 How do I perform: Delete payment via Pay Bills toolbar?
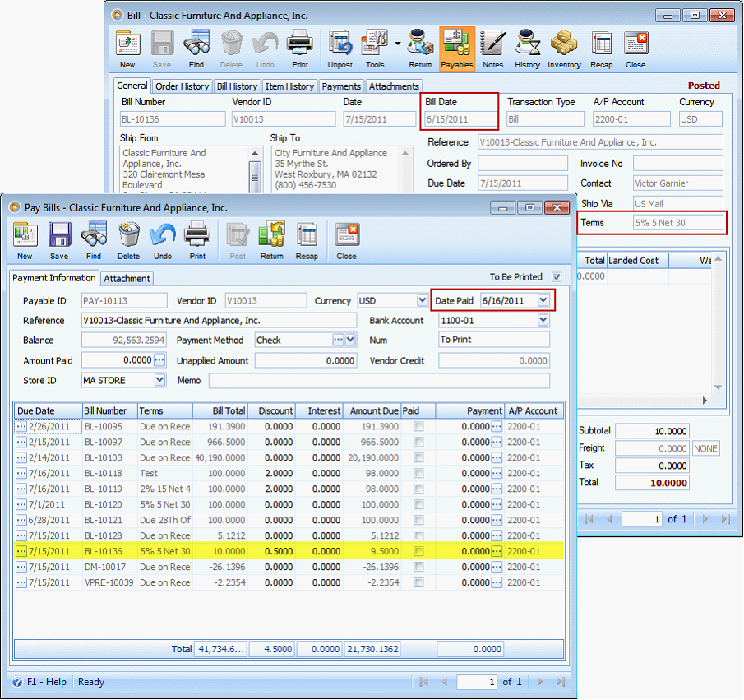tap(128, 240)
